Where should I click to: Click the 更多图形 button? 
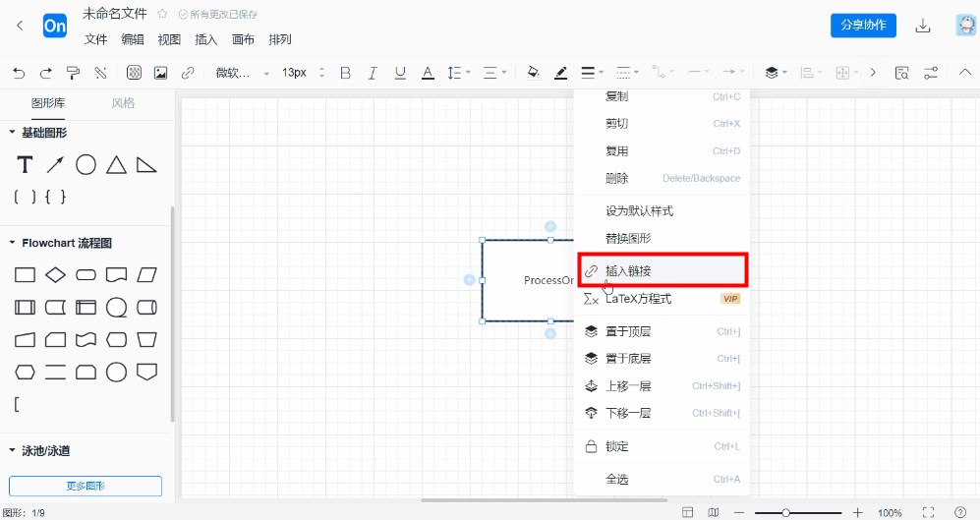tap(86, 486)
